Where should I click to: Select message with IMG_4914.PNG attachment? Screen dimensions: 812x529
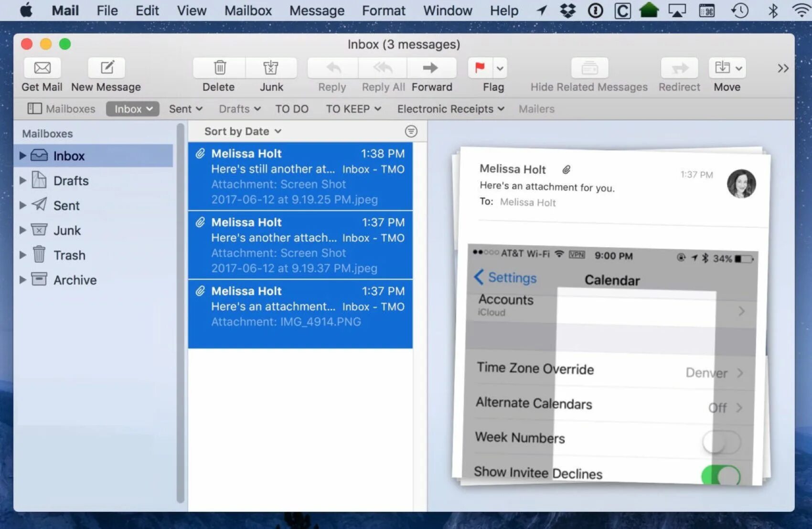tap(300, 314)
